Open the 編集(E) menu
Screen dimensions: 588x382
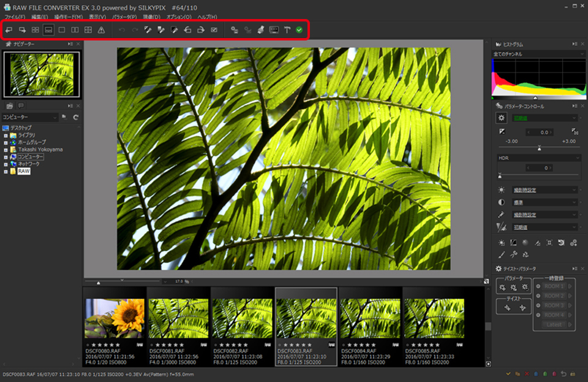[x=39, y=17]
